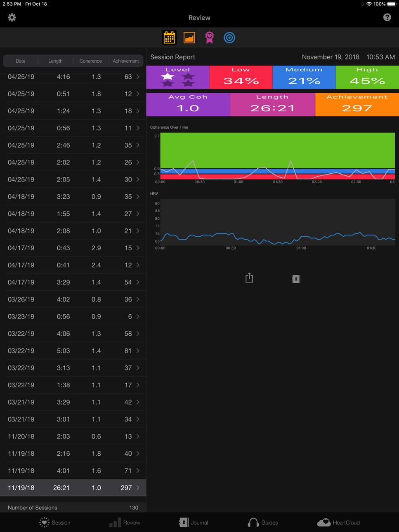Open chevron for 03/22/19 session 5:03
Image resolution: width=399 pixels, height=532 pixels.
click(138, 351)
